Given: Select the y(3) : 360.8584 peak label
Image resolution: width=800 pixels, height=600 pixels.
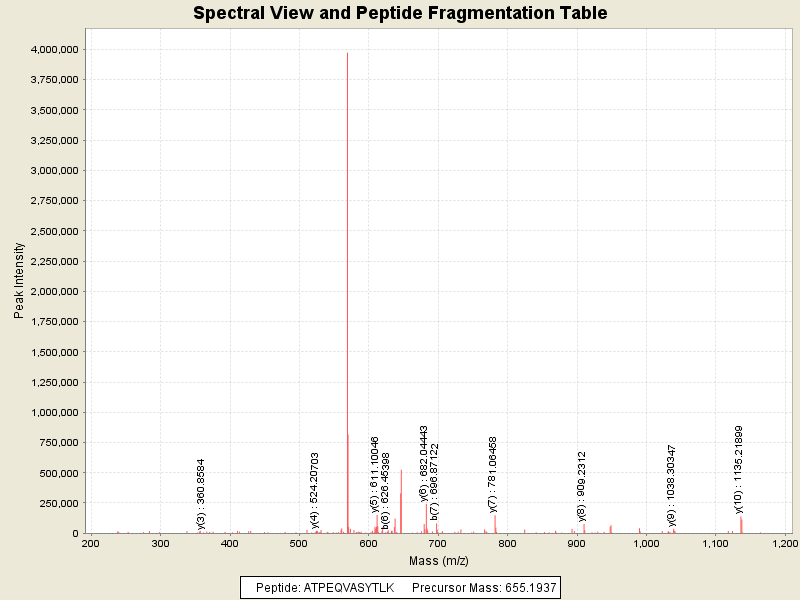Looking at the screenshot, I should coord(201,493).
